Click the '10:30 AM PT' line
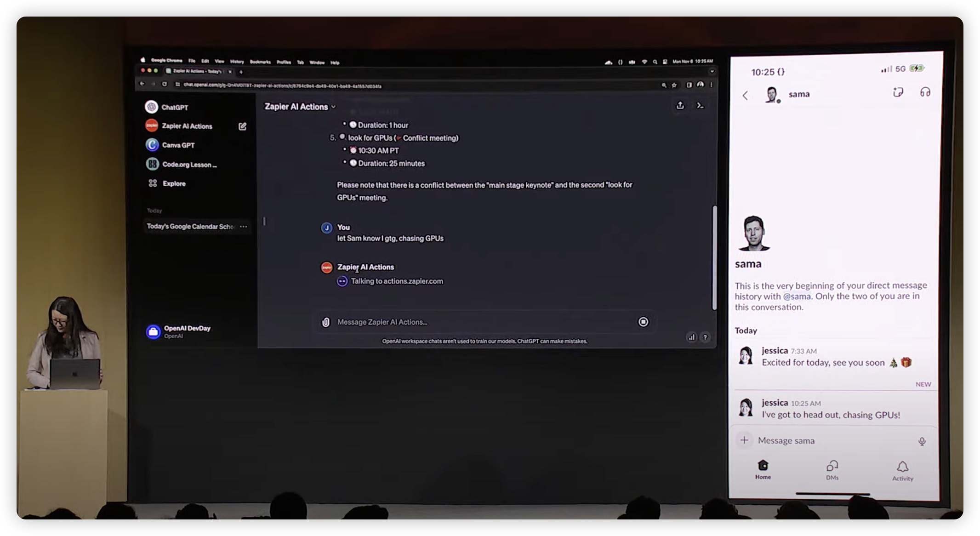This screenshot has height=536, width=980. pos(374,150)
